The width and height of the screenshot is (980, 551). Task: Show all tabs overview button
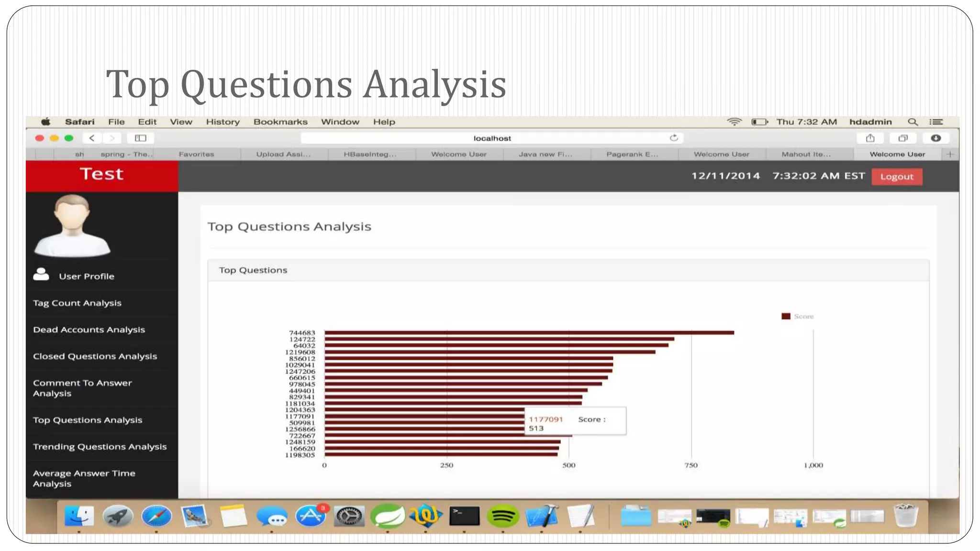(x=903, y=138)
